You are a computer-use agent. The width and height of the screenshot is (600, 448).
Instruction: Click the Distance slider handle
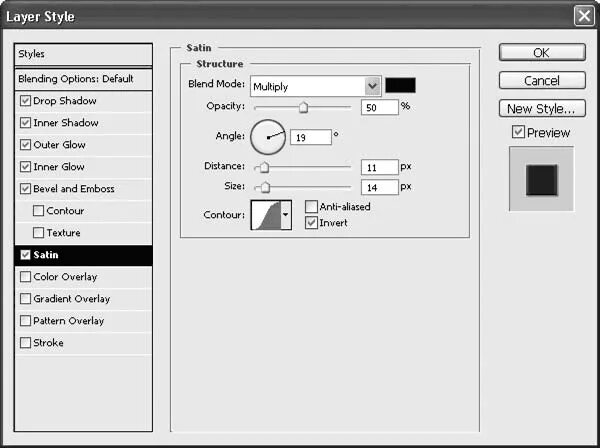click(264, 167)
